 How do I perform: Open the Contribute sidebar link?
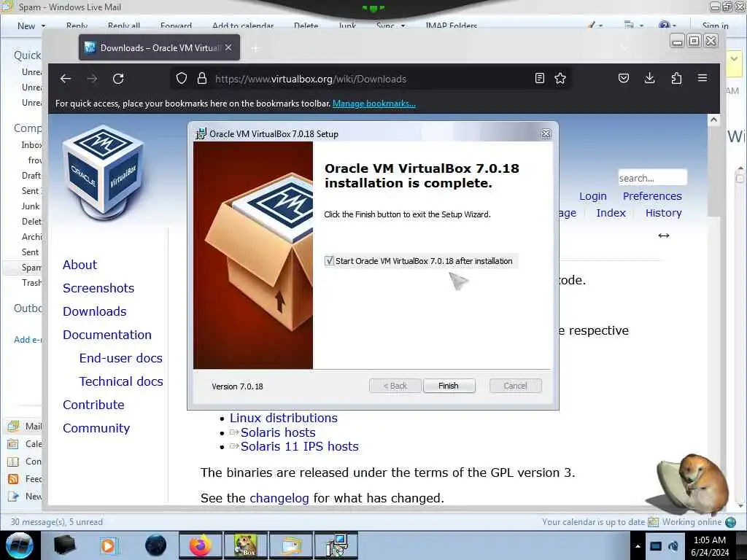[93, 405]
